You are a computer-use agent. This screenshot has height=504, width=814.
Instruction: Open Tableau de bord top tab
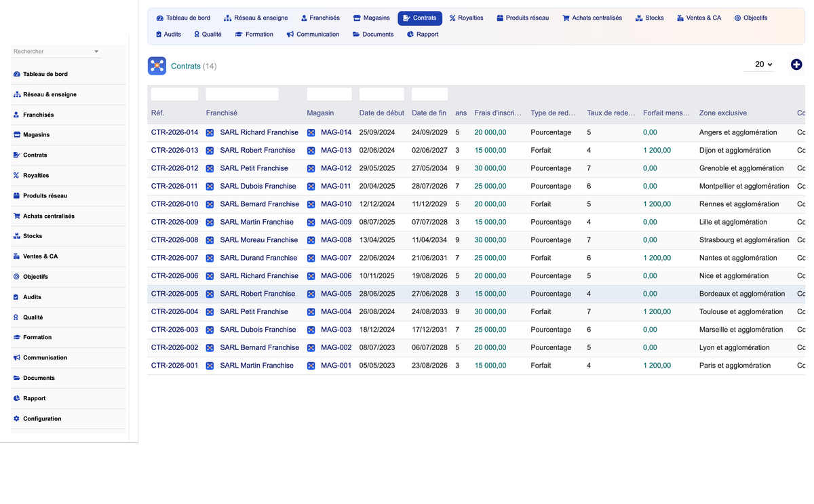point(183,18)
